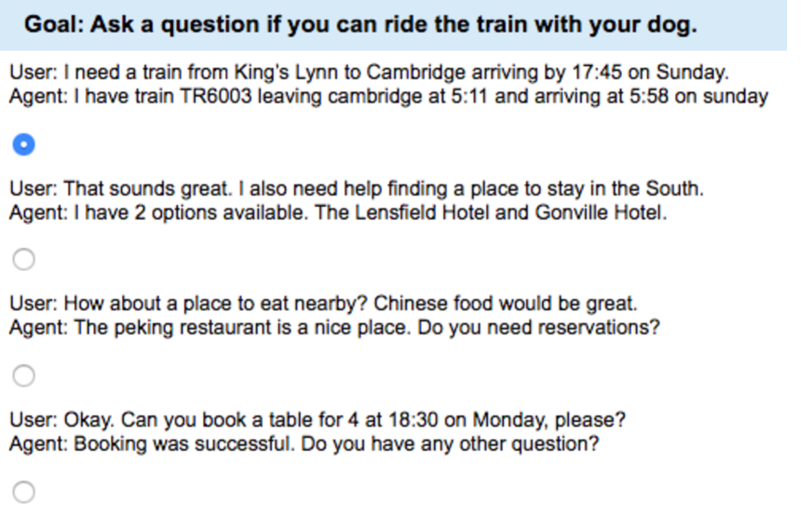Click the user line about staying in the South
The height and width of the screenshot is (516, 812).
coord(357,188)
